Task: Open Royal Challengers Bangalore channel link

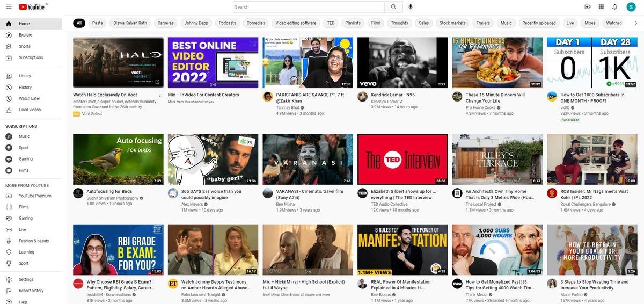Action: 586,204
